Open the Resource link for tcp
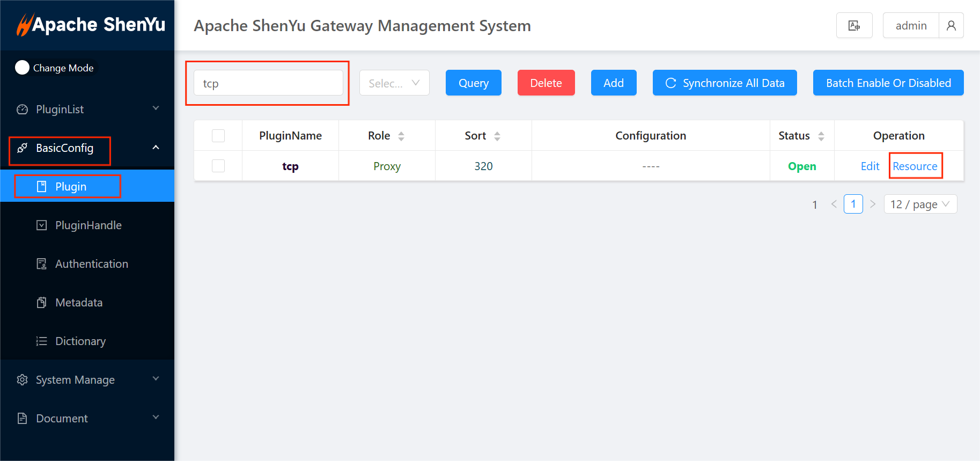 [915, 166]
